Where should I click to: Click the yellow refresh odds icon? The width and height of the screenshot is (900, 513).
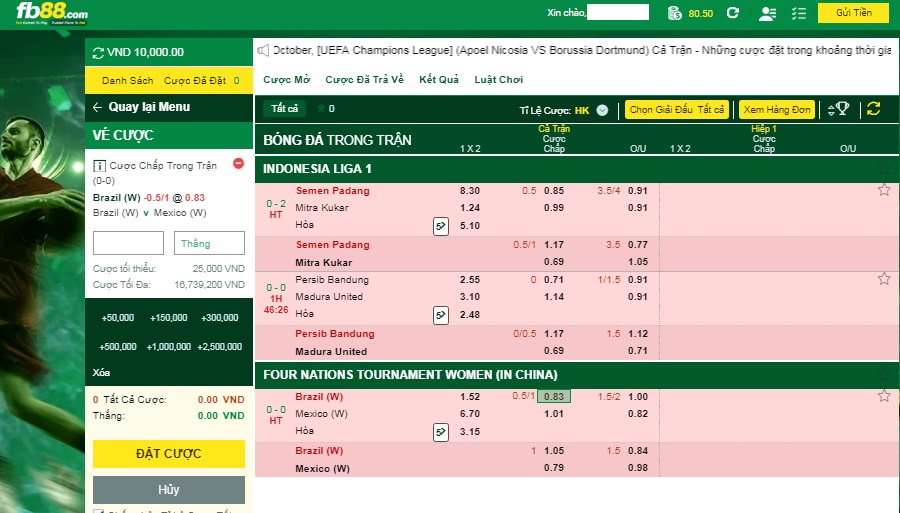point(873,109)
